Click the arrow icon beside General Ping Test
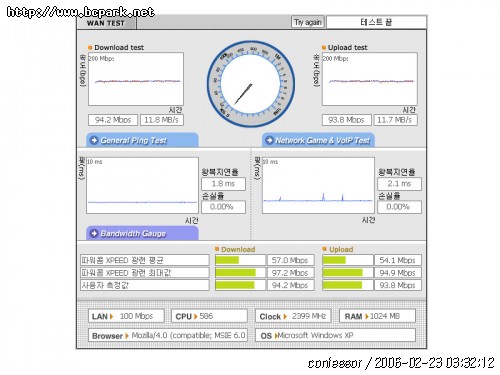 [x=94, y=140]
